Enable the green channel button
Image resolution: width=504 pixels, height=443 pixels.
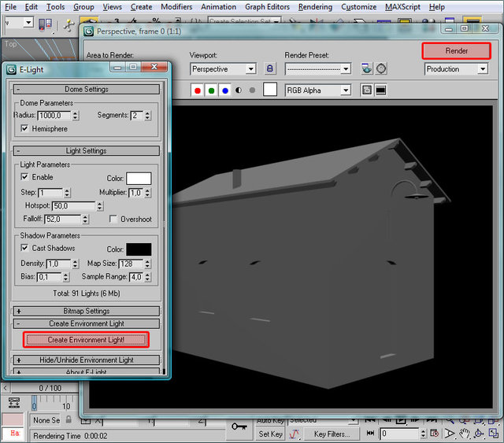click(211, 90)
